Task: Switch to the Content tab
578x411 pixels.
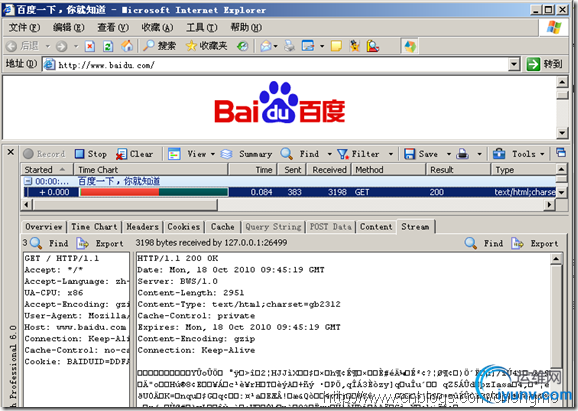Action: 376,227
